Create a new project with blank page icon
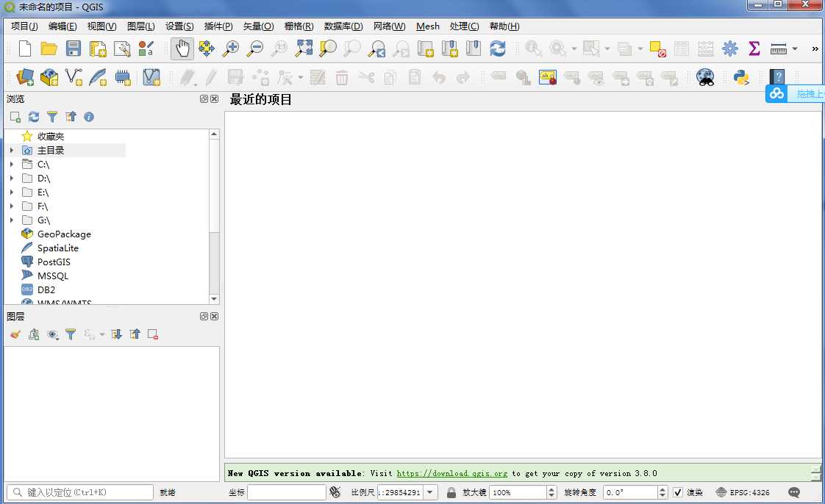The image size is (825, 504). tap(24, 48)
